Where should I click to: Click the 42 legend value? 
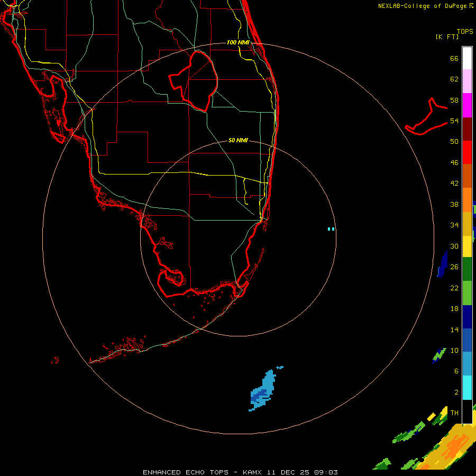(454, 183)
